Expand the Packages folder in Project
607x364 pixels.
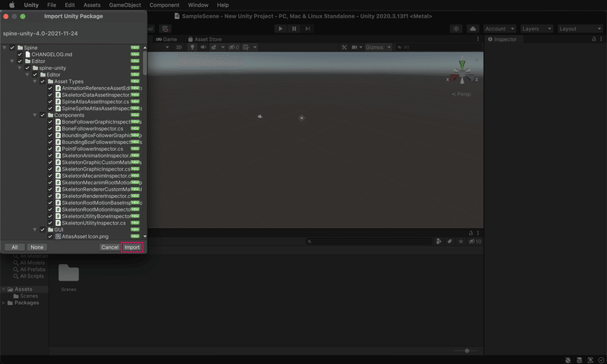click(4, 303)
